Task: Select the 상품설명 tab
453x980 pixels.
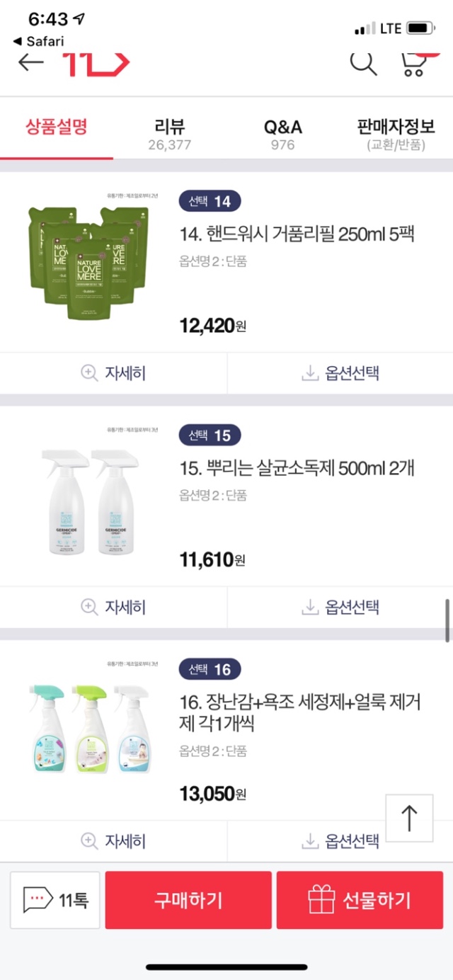Action: [x=57, y=128]
